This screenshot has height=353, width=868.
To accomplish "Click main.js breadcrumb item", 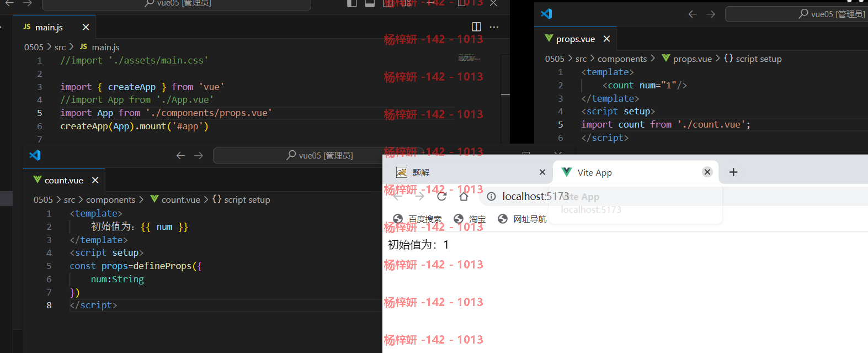I will pos(100,47).
